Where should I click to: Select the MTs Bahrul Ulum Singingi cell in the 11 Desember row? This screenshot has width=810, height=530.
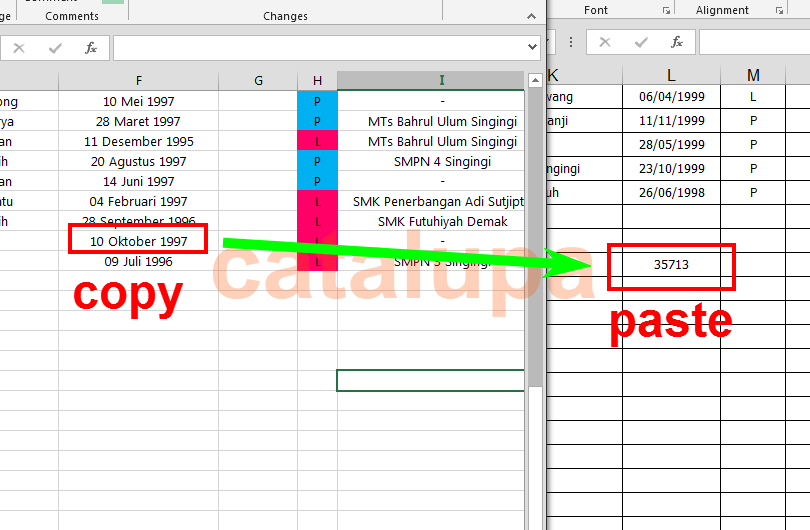tap(431, 142)
